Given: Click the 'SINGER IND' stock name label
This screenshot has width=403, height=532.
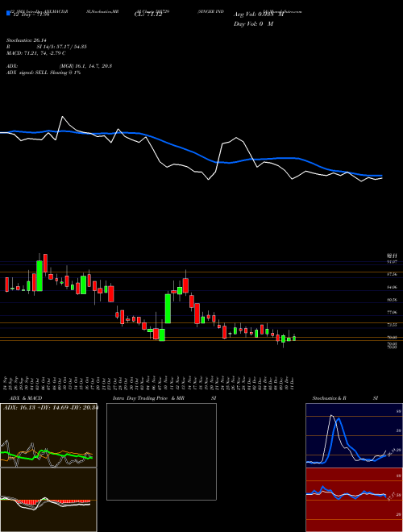Looking at the screenshot, I should (x=210, y=11).
